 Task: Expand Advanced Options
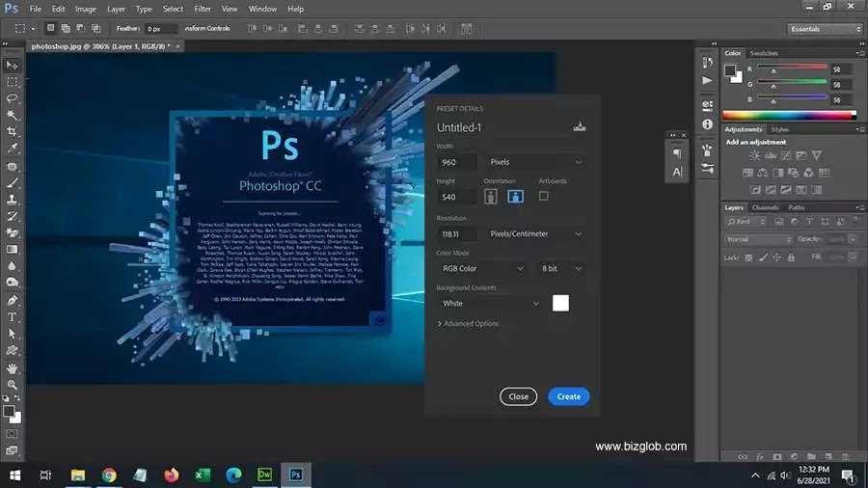(468, 324)
